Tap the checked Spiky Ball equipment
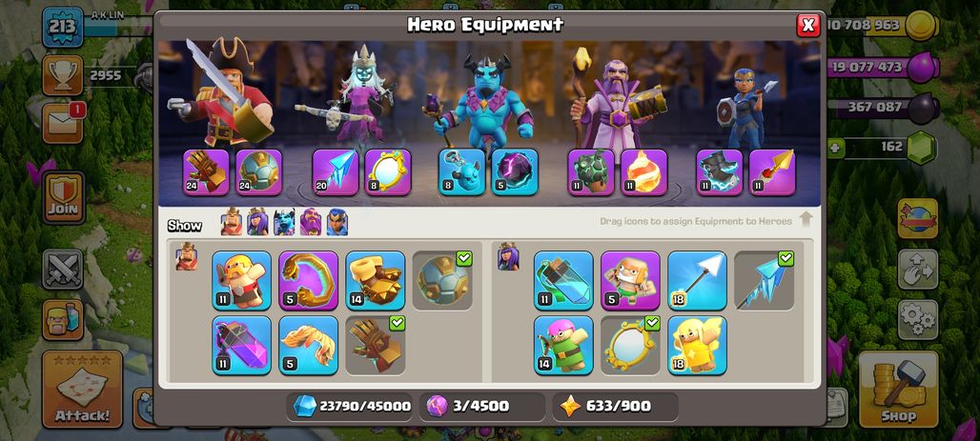The width and height of the screenshot is (980, 441). (442, 280)
